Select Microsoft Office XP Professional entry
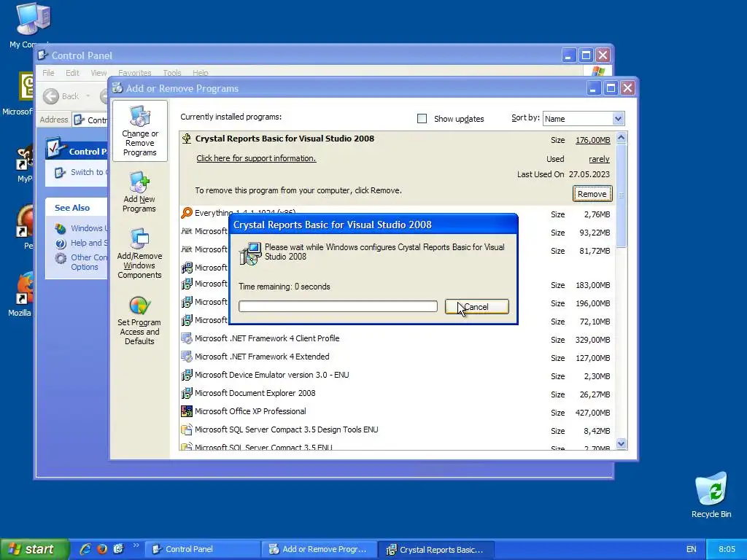Viewport: 747px width, 560px height. pyautogui.click(x=397, y=411)
